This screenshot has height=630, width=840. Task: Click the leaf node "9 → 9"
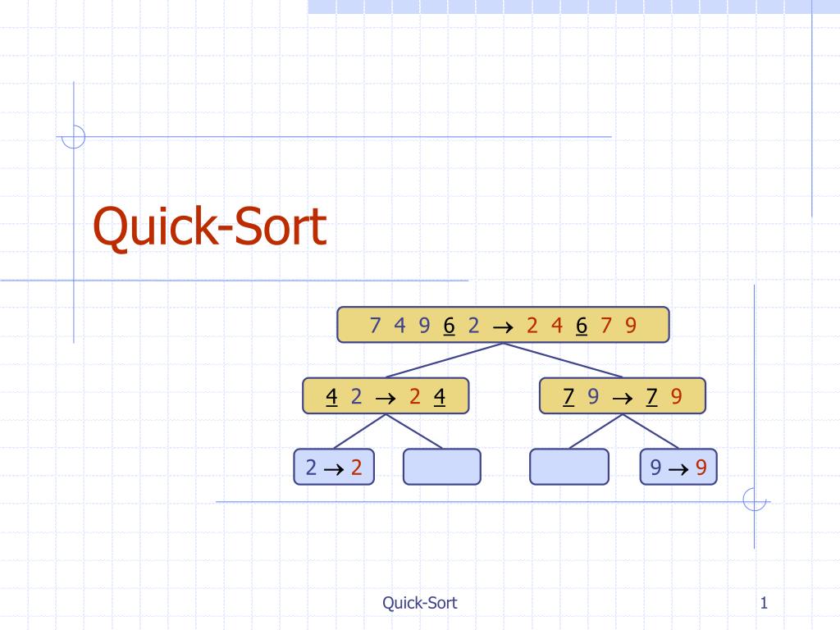point(678,466)
